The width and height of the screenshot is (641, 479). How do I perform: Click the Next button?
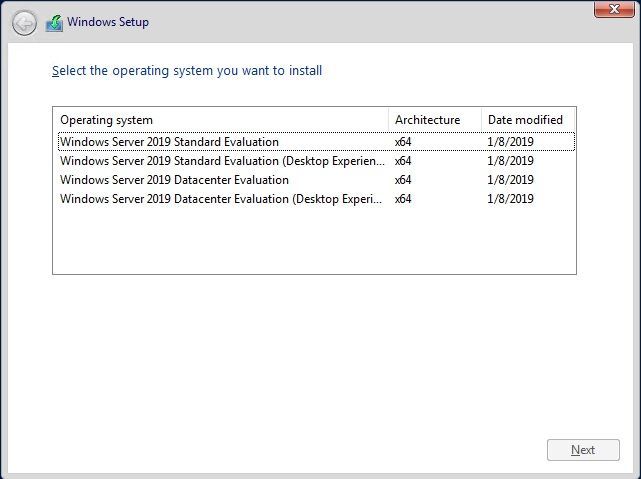pyautogui.click(x=583, y=450)
